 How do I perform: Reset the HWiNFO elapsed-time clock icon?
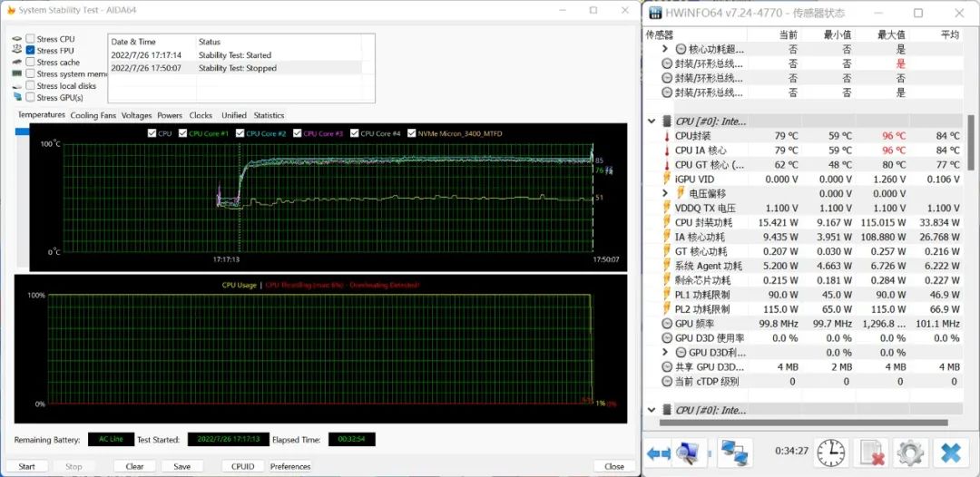point(829,452)
